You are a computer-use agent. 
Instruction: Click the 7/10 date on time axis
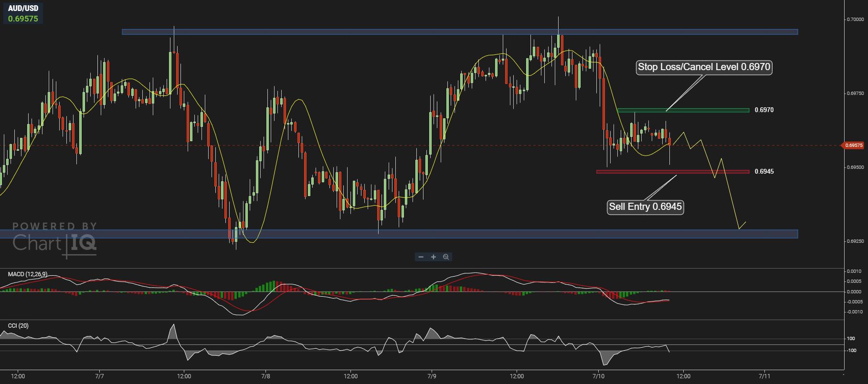pyautogui.click(x=598, y=376)
